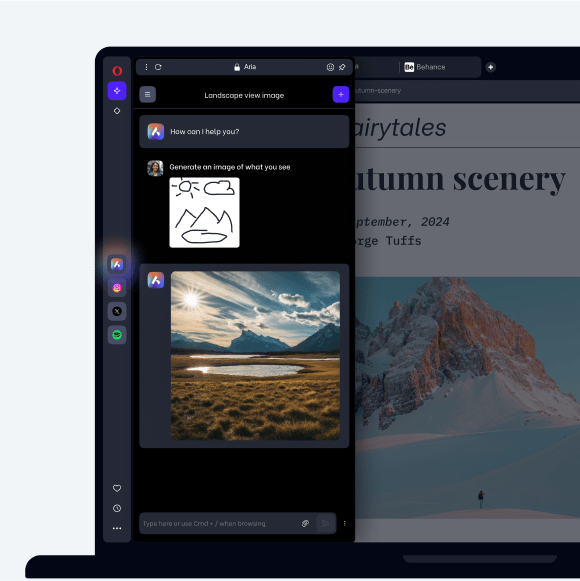
Task: Open the Aria icon in sidebar
Action: [x=117, y=264]
